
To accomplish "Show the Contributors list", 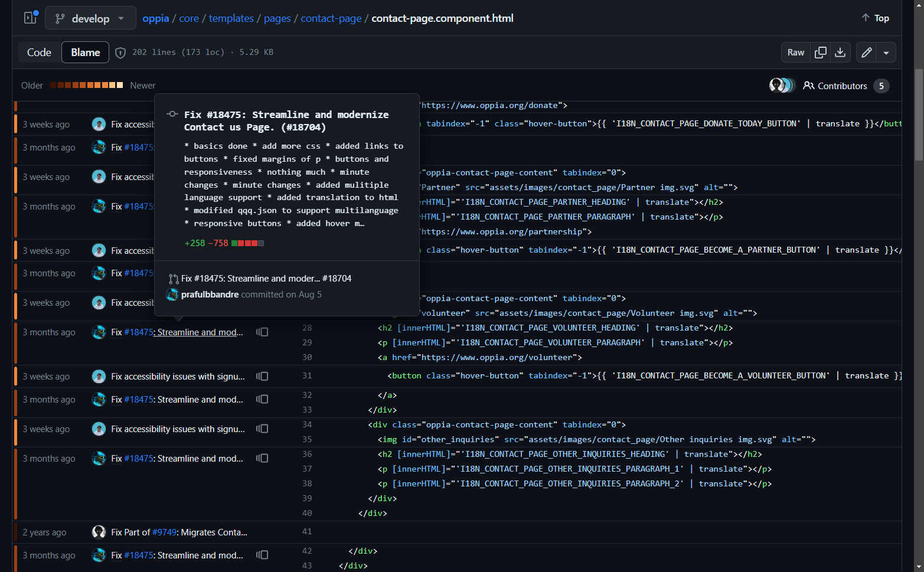I will pos(846,86).
